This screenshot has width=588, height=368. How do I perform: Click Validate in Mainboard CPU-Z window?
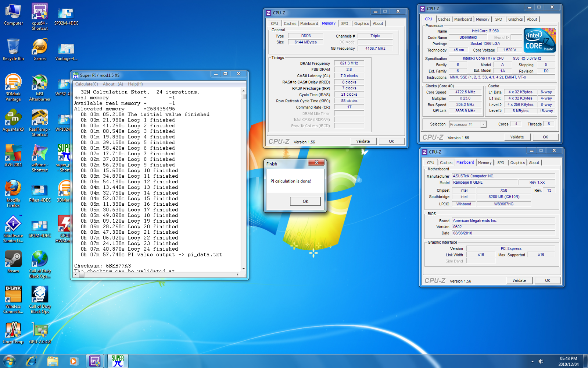pyautogui.click(x=519, y=280)
